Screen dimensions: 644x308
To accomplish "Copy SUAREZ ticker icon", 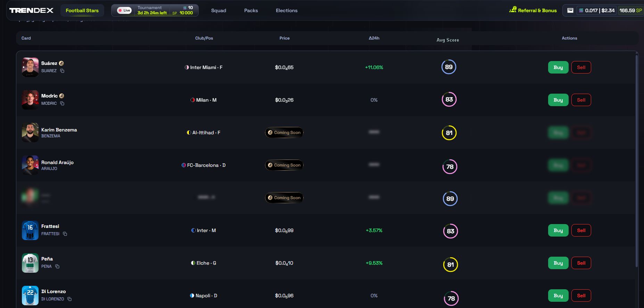I will tap(62, 71).
